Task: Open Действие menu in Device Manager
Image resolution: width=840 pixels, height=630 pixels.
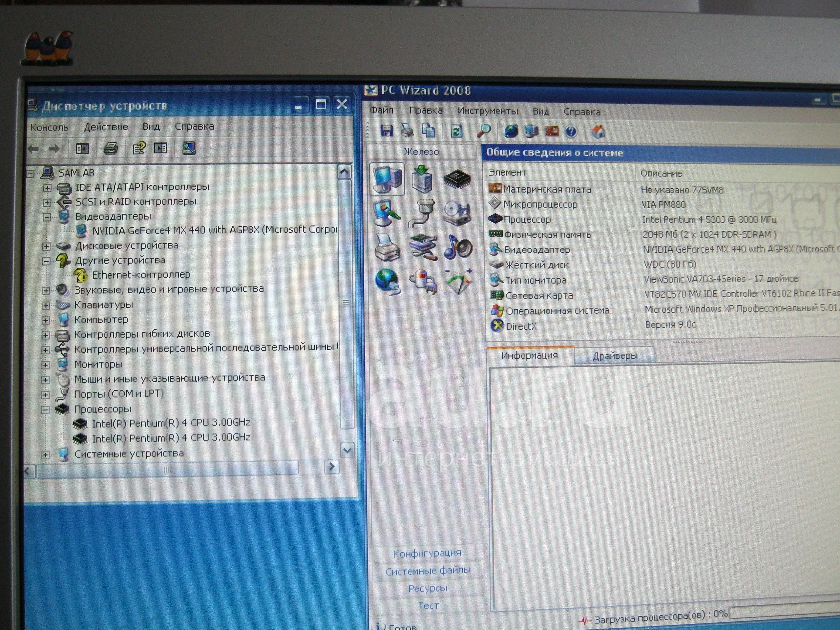Action: click(106, 127)
